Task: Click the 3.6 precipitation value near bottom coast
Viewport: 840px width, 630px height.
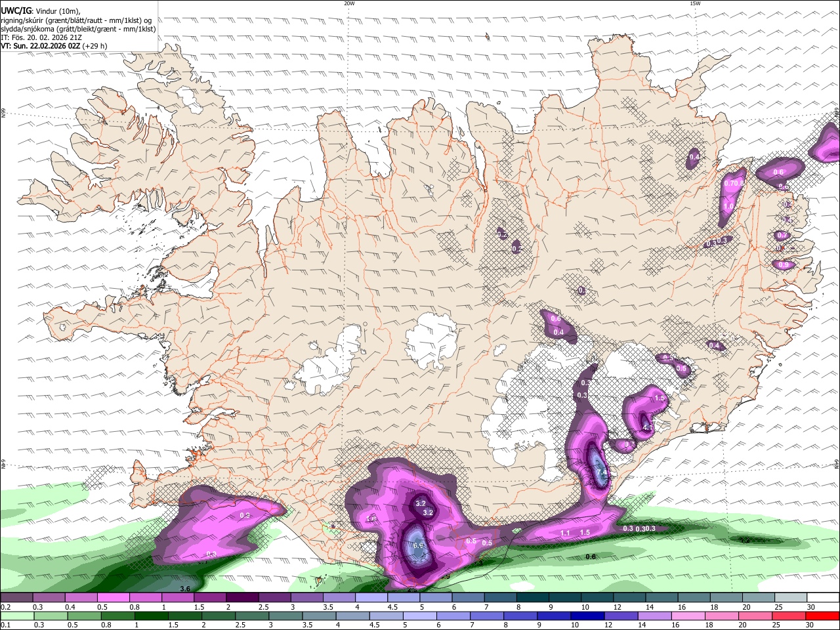Action: coord(185,589)
